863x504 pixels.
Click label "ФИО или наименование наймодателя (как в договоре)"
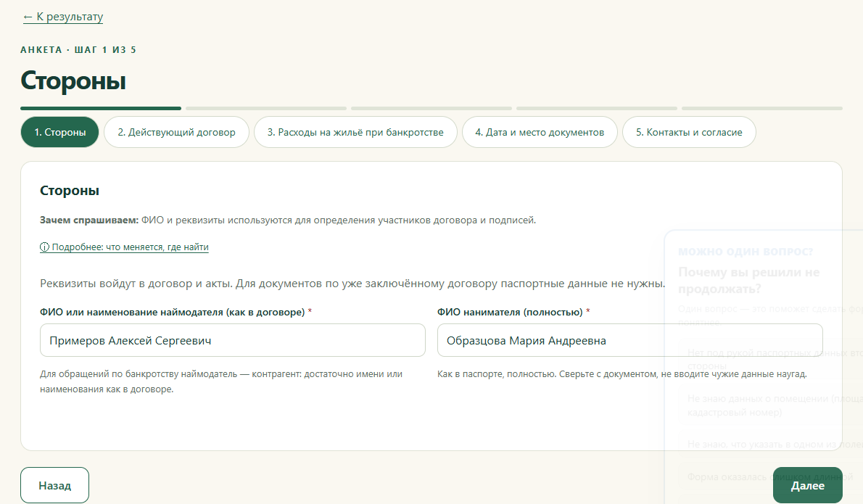click(x=173, y=312)
